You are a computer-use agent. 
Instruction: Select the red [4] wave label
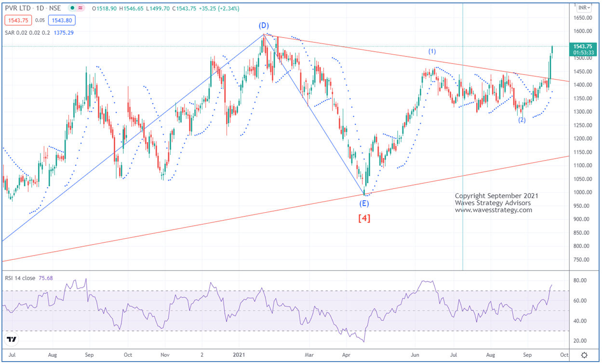pos(364,217)
